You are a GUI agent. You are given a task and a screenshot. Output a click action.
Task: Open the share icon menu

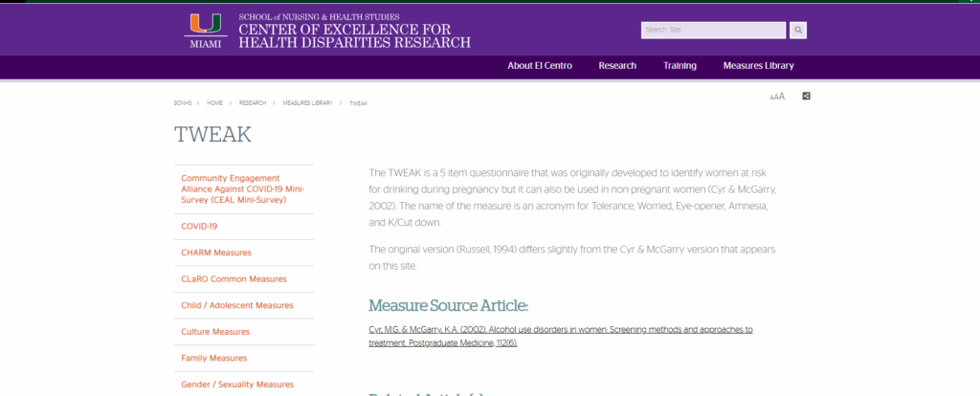coord(806,97)
